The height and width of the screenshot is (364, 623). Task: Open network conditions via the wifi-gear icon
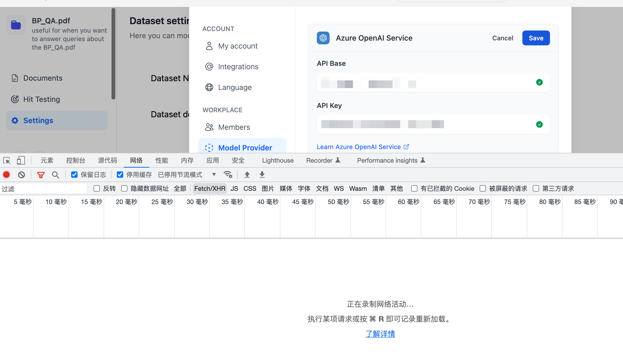tap(228, 175)
